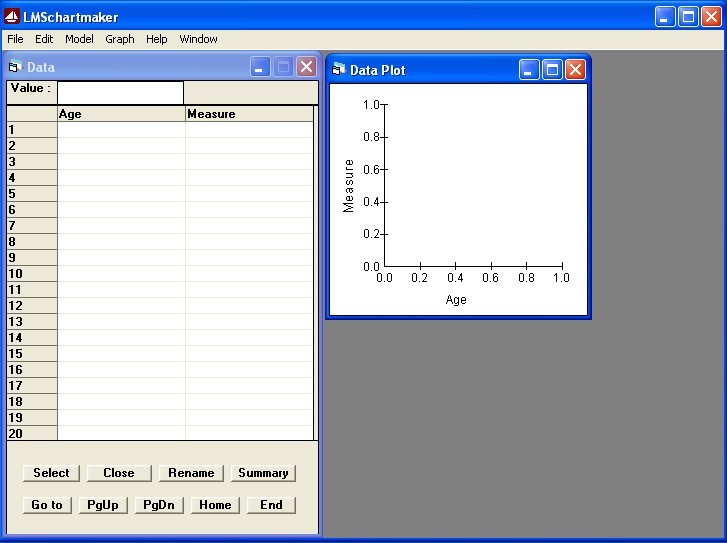
Task: Open the File menu
Action: [15, 39]
